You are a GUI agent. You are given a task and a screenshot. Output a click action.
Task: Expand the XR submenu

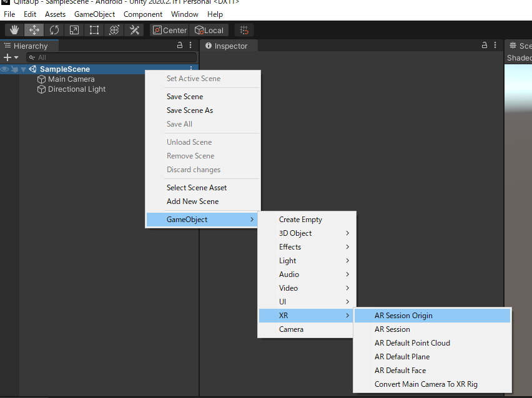click(306, 316)
